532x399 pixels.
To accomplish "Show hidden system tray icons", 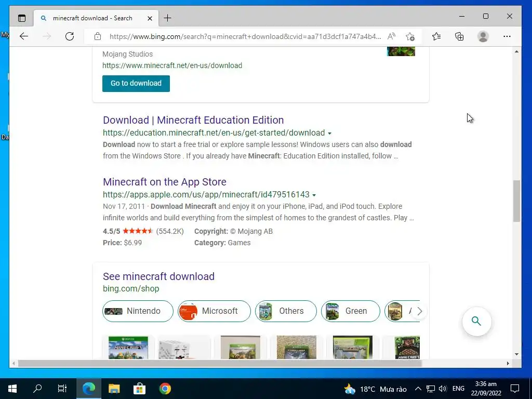I will (418, 389).
